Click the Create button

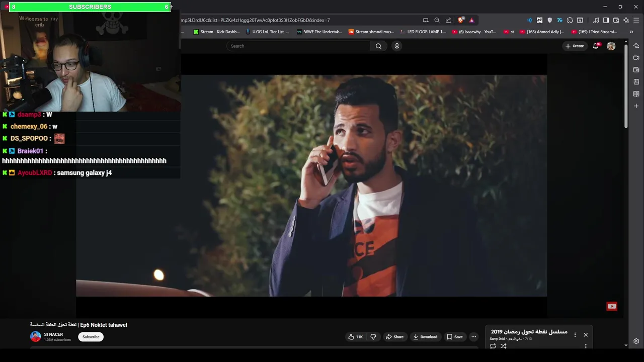575,46
